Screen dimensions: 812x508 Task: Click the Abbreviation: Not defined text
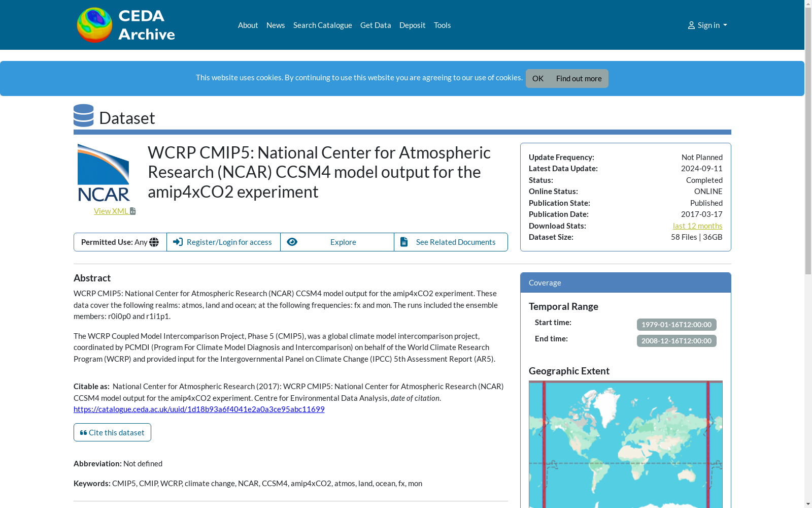118,463
